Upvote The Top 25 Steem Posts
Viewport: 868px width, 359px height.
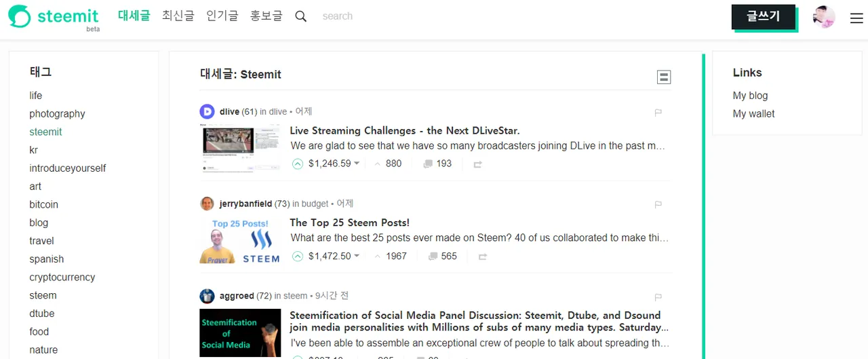pyautogui.click(x=297, y=256)
